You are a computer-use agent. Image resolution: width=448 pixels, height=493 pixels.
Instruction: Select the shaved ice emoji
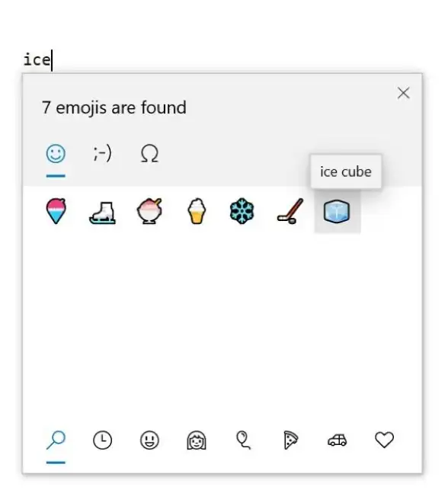(x=56, y=211)
